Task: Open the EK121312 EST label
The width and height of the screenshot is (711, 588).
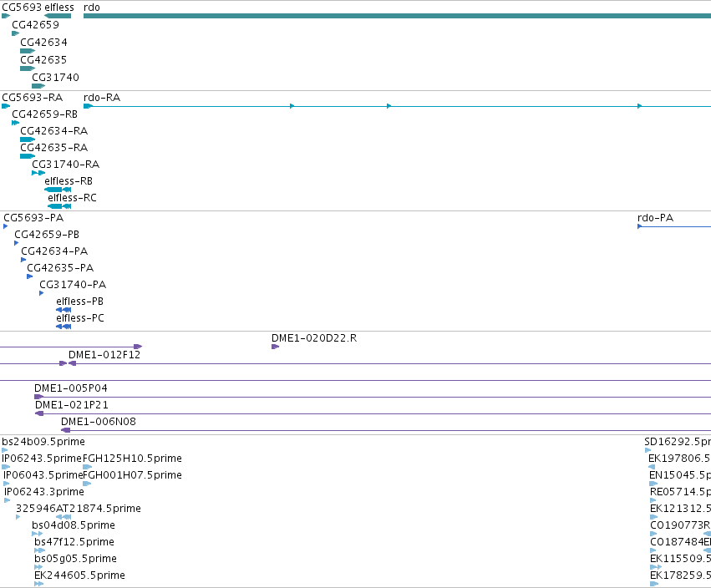Action: click(x=681, y=509)
